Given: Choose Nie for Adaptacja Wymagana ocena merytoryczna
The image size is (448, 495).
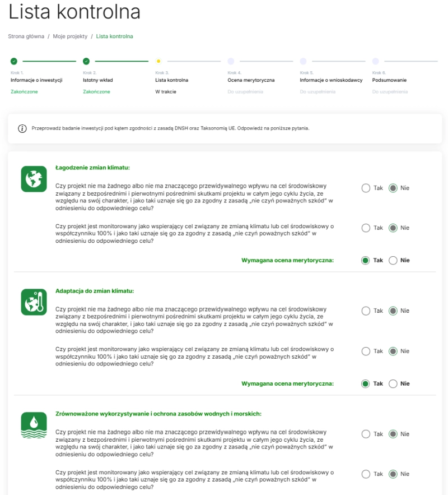Looking at the screenshot, I should coord(393,383).
